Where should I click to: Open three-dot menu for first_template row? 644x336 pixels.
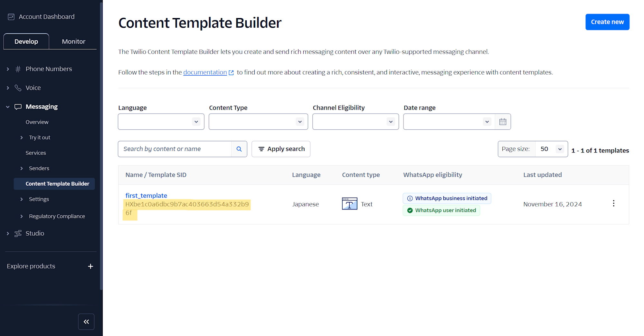(x=613, y=203)
